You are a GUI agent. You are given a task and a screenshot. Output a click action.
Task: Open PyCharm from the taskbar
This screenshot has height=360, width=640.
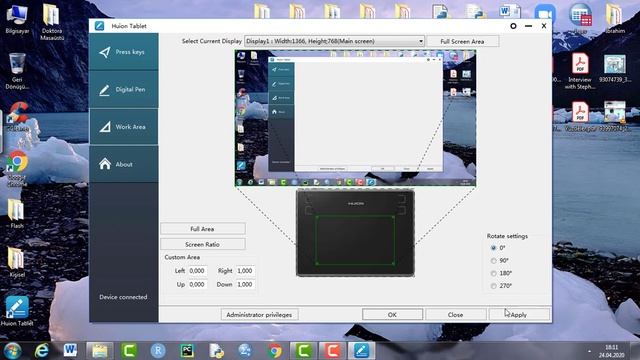coord(187,351)
